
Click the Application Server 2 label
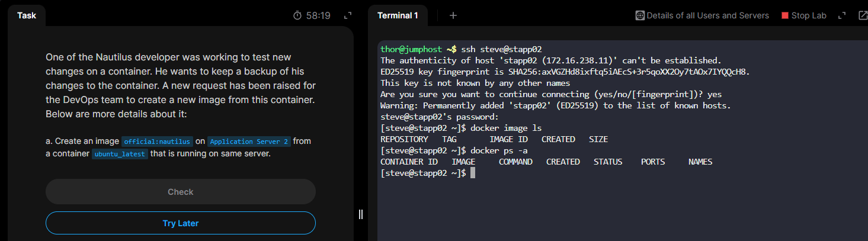(249, 142)
